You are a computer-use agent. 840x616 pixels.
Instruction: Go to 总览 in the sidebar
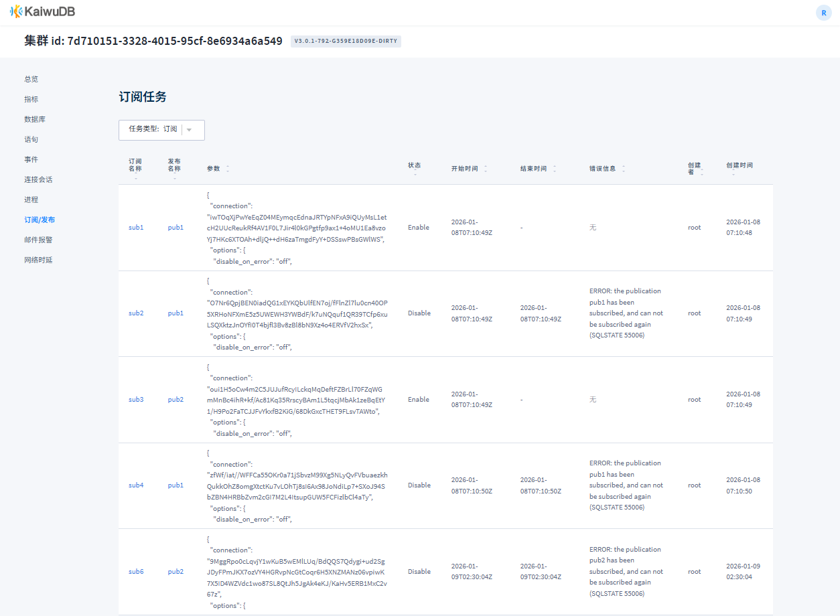coord(31,79)
